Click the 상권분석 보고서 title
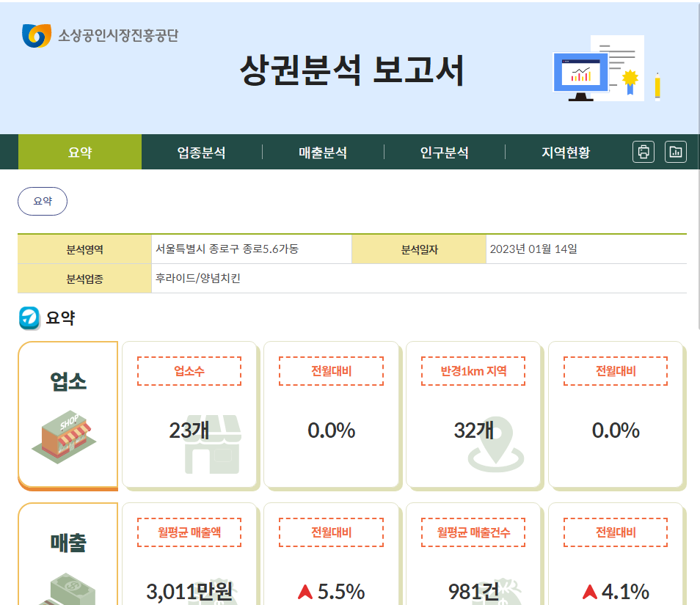The image size is (700, 605). (352, 70)
